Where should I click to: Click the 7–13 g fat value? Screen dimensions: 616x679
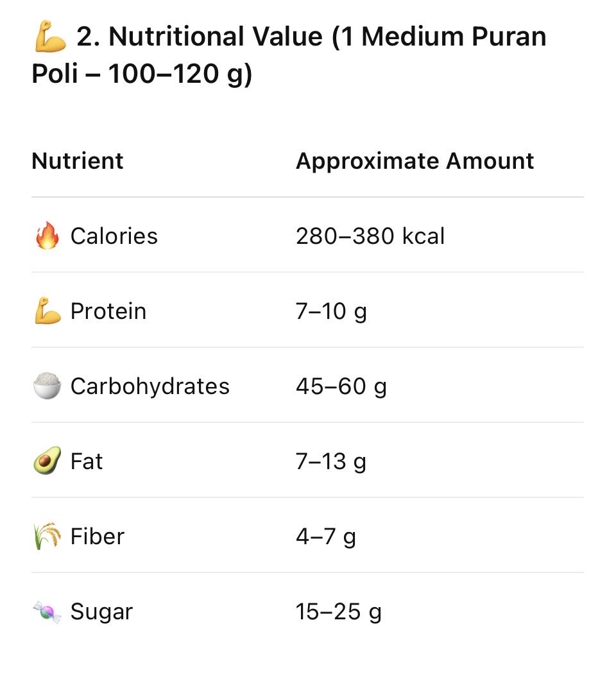pos(330,461)
